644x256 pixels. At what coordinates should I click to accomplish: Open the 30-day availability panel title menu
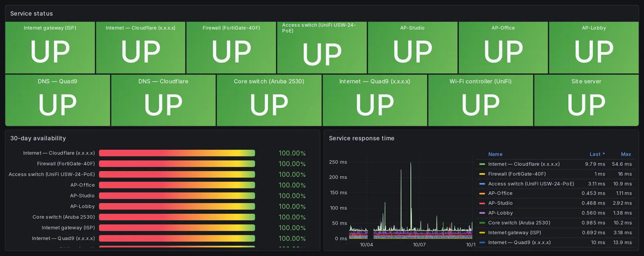coord(38,138)
